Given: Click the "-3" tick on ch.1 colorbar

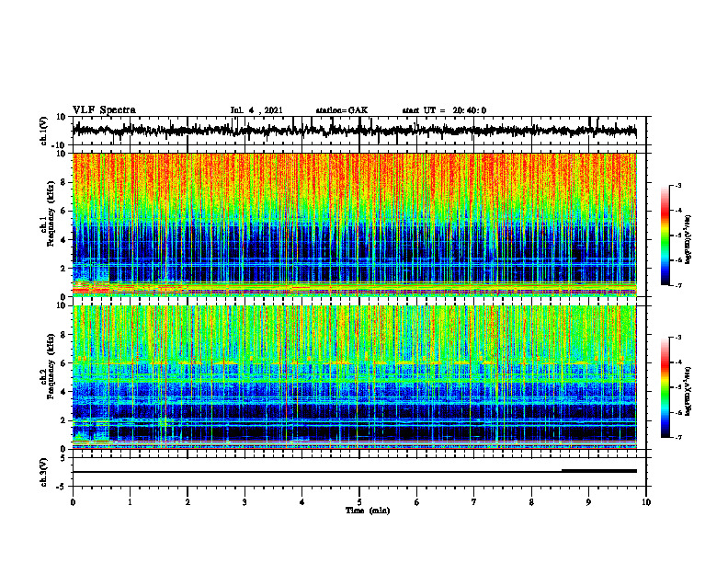Looking at the screenshot, I should tap(678, 185).
